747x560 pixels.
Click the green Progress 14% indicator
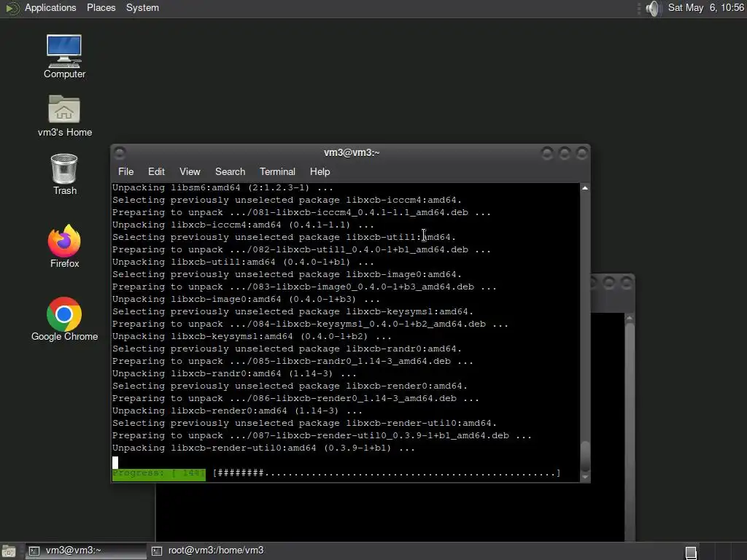click(x=158, y=473)
